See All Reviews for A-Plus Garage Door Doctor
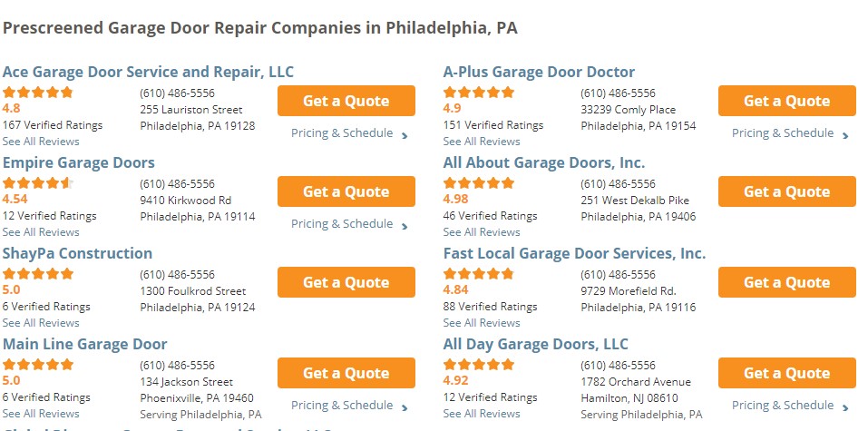The image size is (868, 431). 482,142
